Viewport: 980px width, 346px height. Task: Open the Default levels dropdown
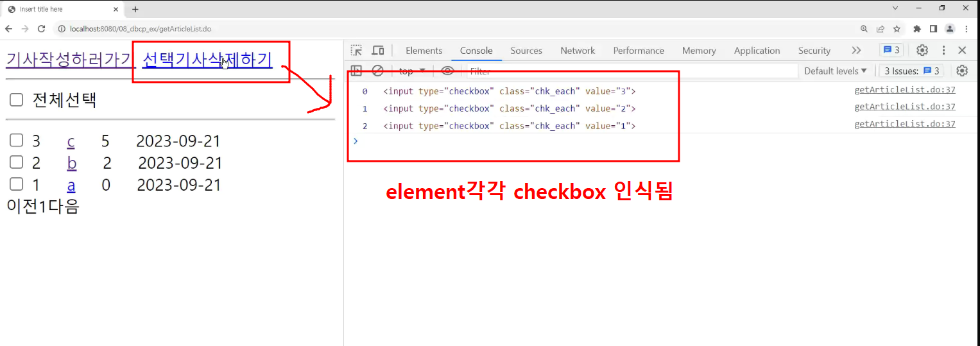tap(835, 71)
